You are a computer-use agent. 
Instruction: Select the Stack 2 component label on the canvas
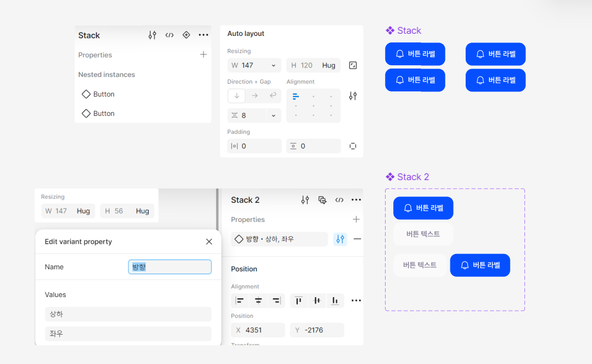point(407,177)
